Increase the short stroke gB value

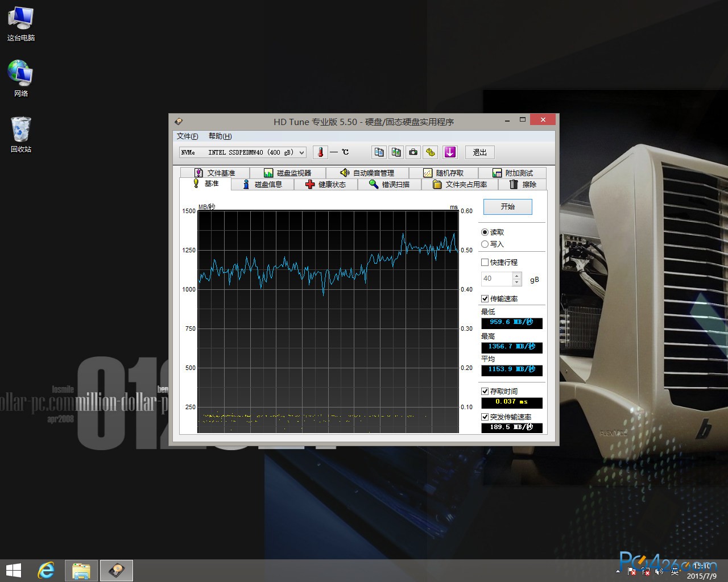point(516,276)
